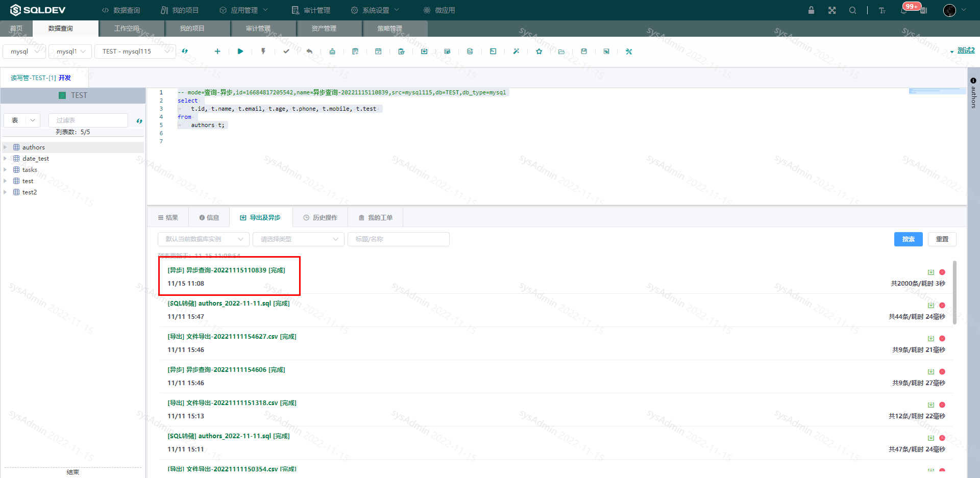The width and height of the screenshot is (980, 478).
Task: Switch to the 工作空间 tab
Action: coord(127,29)
